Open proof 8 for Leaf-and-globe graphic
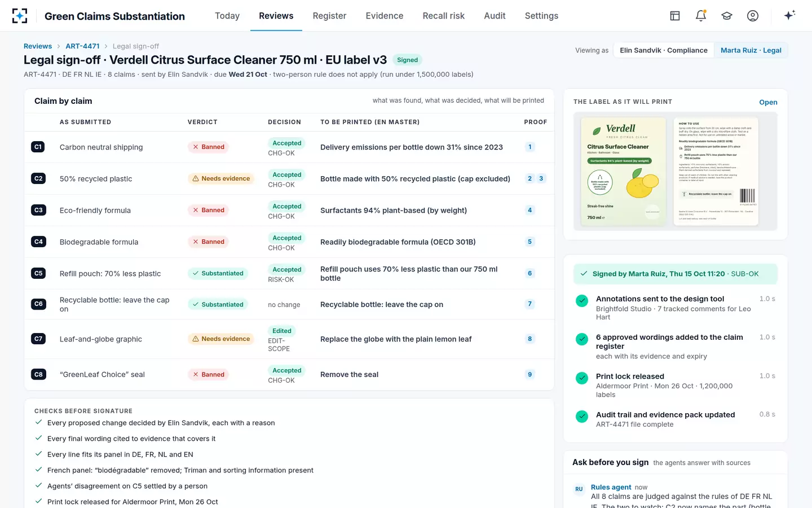The height and width of the screenshot is (508, 812). click(x=530, y=339)
